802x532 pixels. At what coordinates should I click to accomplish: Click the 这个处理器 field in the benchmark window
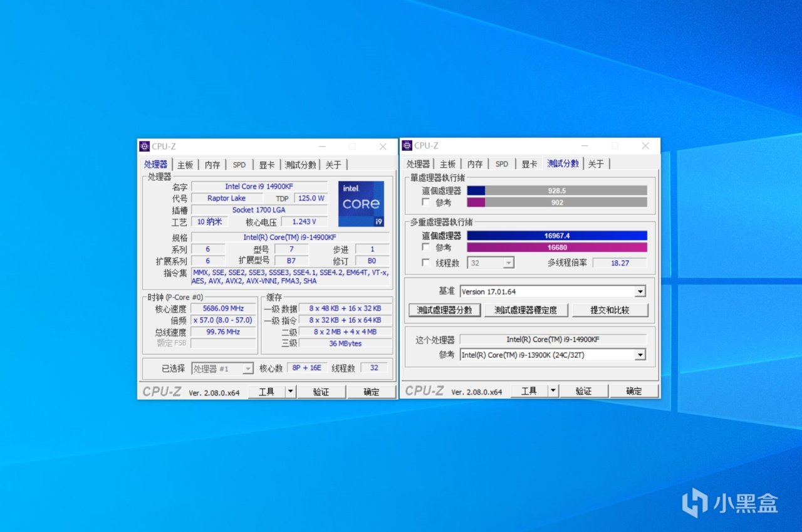point(553,340)
